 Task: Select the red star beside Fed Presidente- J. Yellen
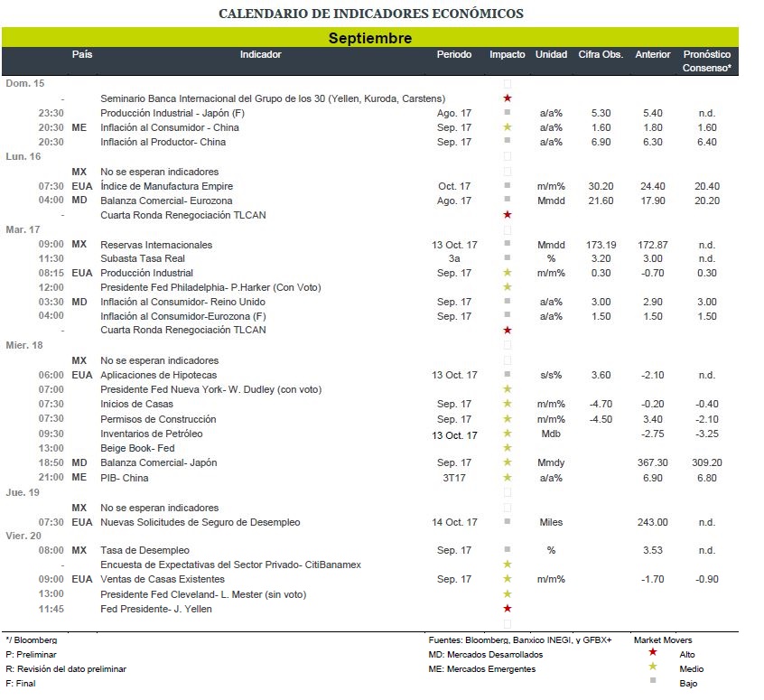pyautogui.click(x=508, y=609)
